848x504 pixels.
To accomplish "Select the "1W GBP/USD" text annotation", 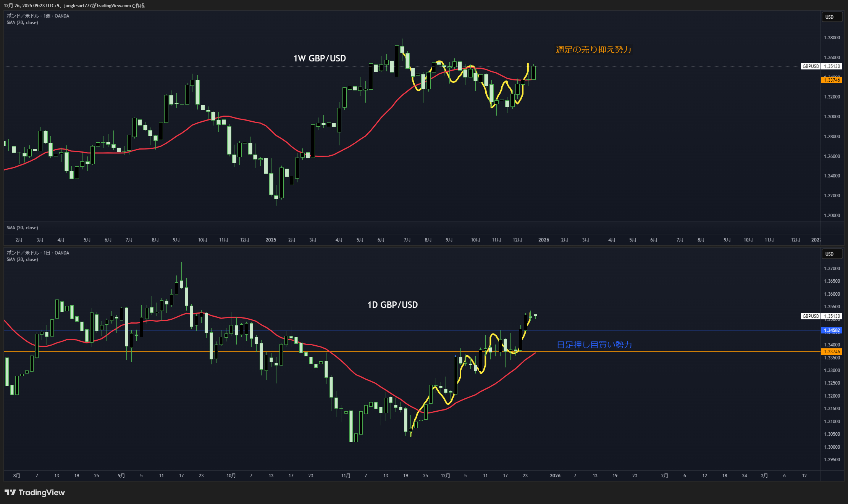I will 320,58.
